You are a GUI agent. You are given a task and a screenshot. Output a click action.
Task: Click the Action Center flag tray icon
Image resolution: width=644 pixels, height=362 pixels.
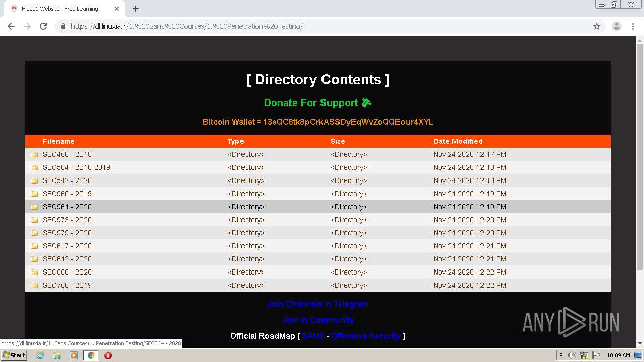point(596,355)
